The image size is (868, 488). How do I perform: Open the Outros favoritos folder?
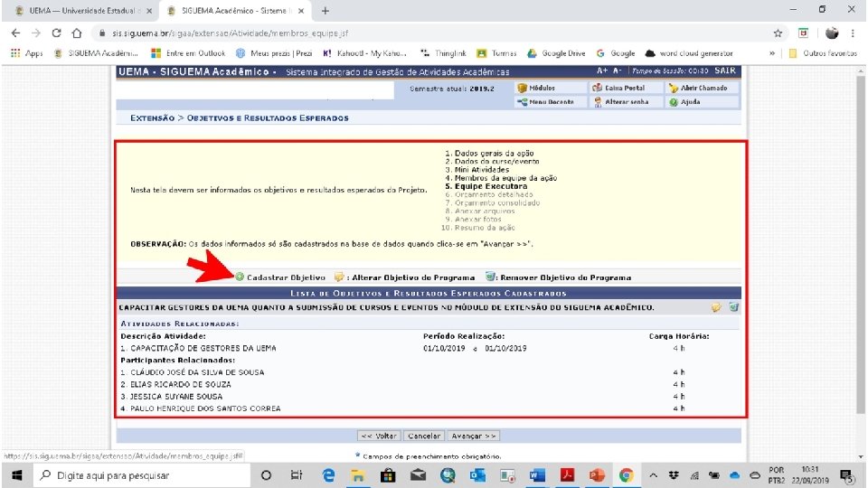823,53
